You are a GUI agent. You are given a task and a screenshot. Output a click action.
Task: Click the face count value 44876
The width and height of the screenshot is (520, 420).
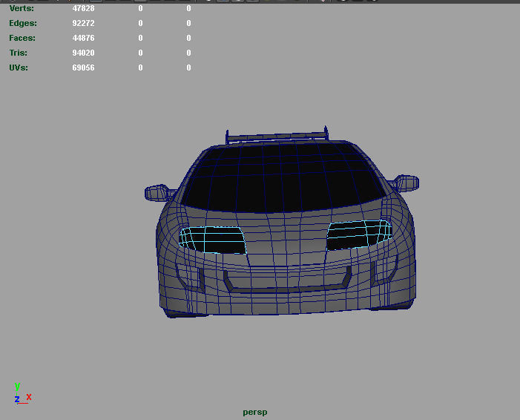click(83, 38)
